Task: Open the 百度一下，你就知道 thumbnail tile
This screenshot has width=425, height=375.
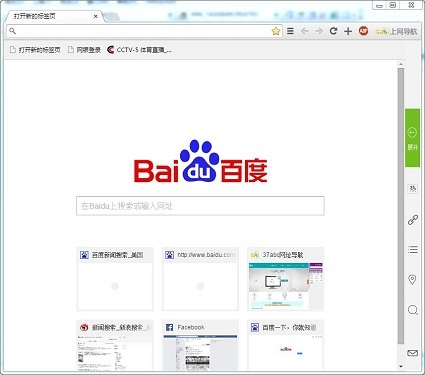Action: pos(286,346)
